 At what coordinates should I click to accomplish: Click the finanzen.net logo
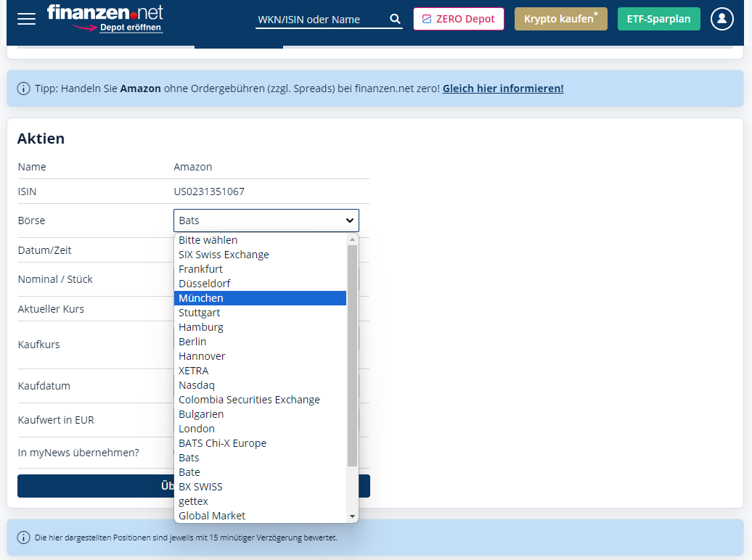tap(105, 12)
